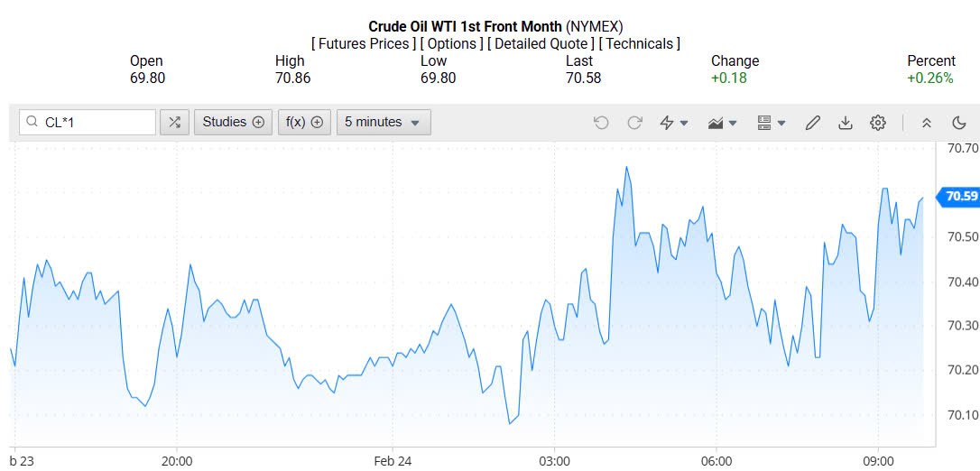Viewport: 980px width, 471px height.
Task: Click the compare symbols shuffle icon
Action: tap(174, 123)
